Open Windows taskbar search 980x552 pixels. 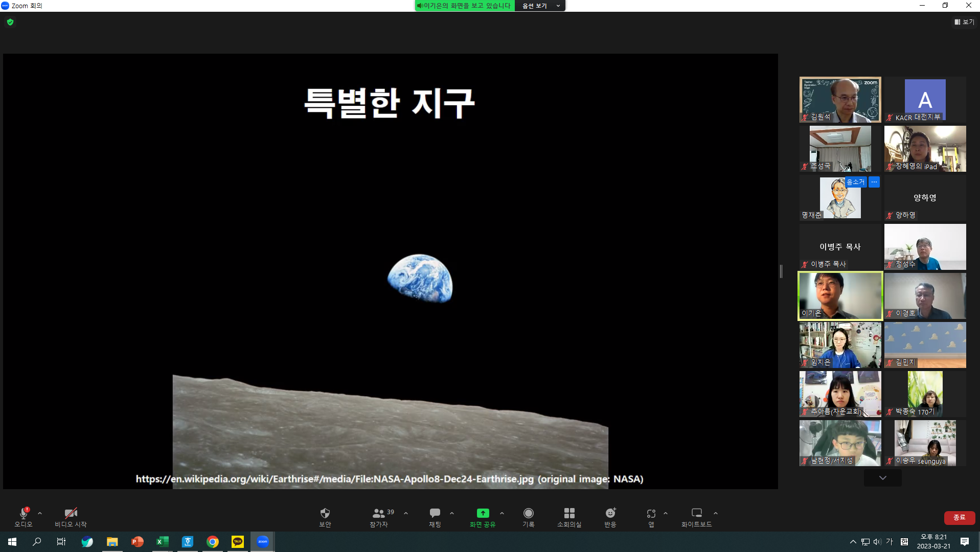(x=37, y=542)
